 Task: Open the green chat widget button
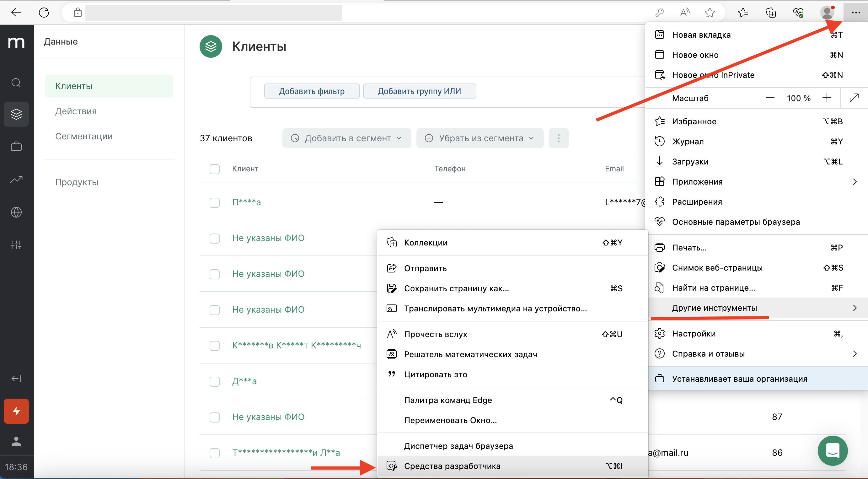[833, 451]
